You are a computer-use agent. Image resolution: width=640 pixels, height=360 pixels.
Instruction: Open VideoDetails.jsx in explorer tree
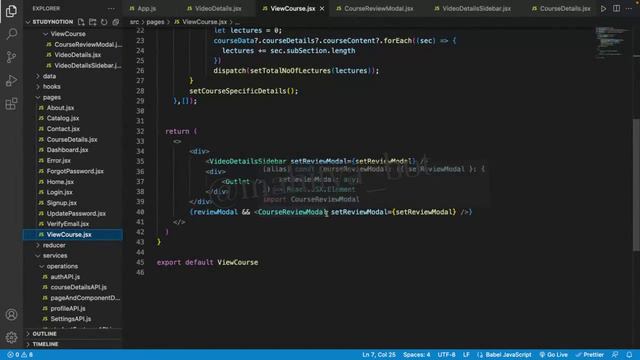pos(78,55)
